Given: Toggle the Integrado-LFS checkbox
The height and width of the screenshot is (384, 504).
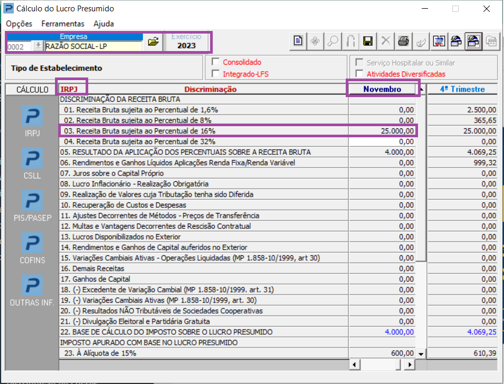Looking at the screenshot, I should (216, 73).
